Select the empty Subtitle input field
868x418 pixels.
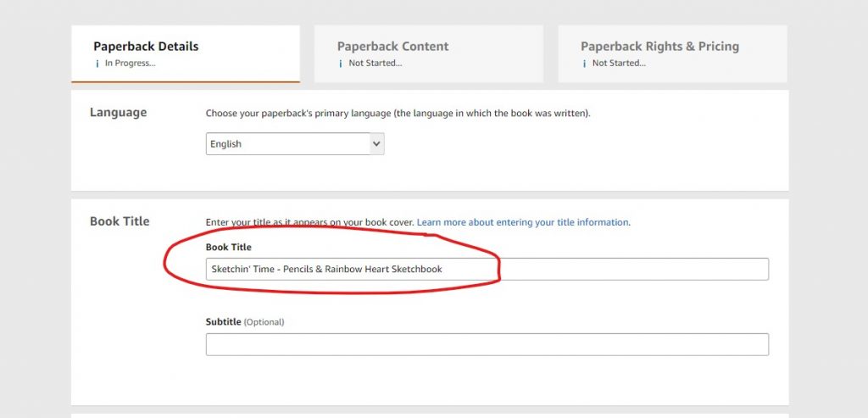click(487, 344)
